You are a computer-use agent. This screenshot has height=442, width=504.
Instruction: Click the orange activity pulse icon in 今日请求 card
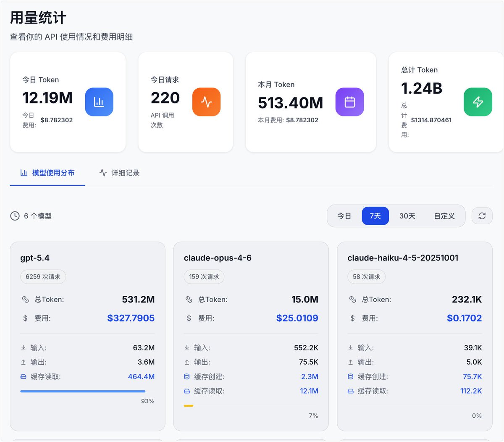[x=206, y=102]
